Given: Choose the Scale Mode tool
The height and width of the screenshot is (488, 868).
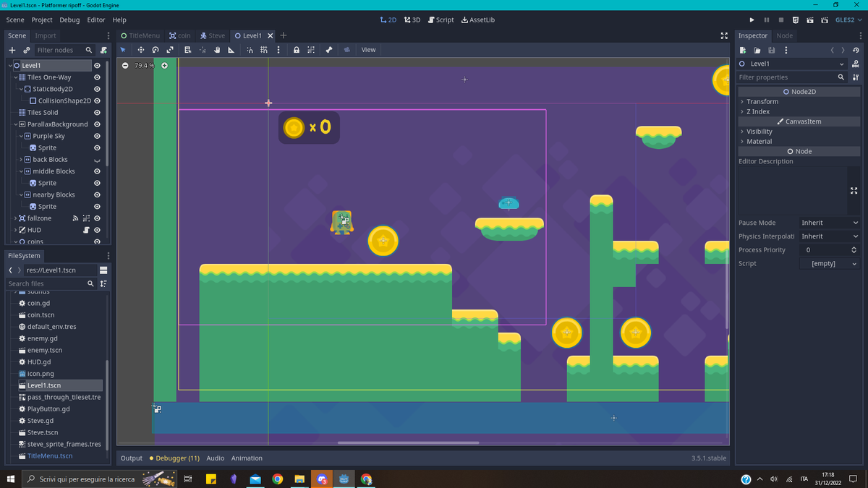Looking at the screenshot, I should coord(170,50).
